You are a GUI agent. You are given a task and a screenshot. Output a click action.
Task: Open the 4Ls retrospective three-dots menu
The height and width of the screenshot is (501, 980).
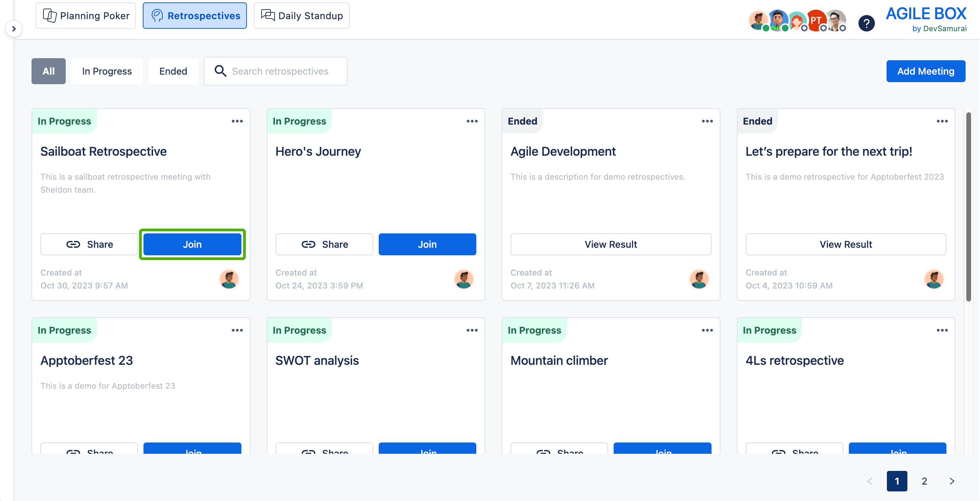(942, 330)
